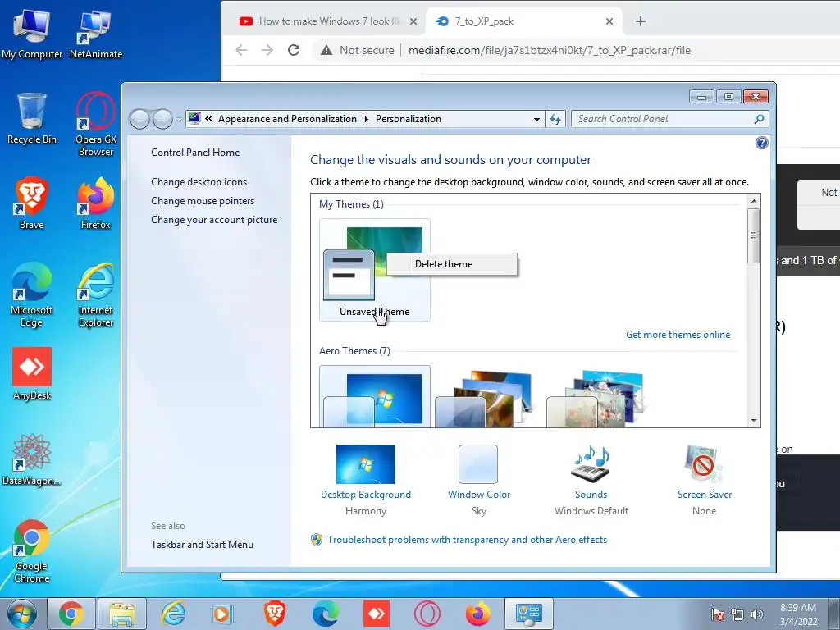Select the Firefox desktop shortcut
The height and width of the screenshot is (630, 840).
pos(96,203)
